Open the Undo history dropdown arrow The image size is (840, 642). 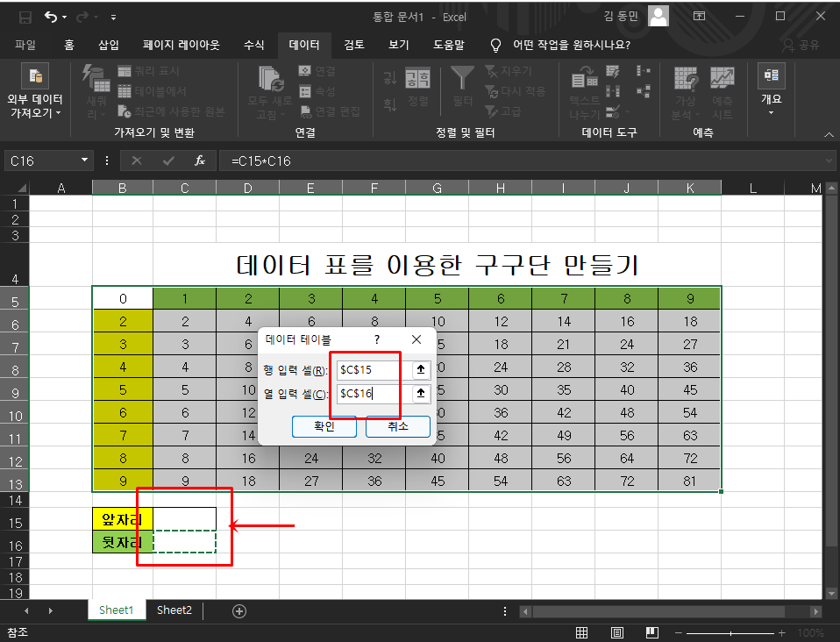pos(64,18)
